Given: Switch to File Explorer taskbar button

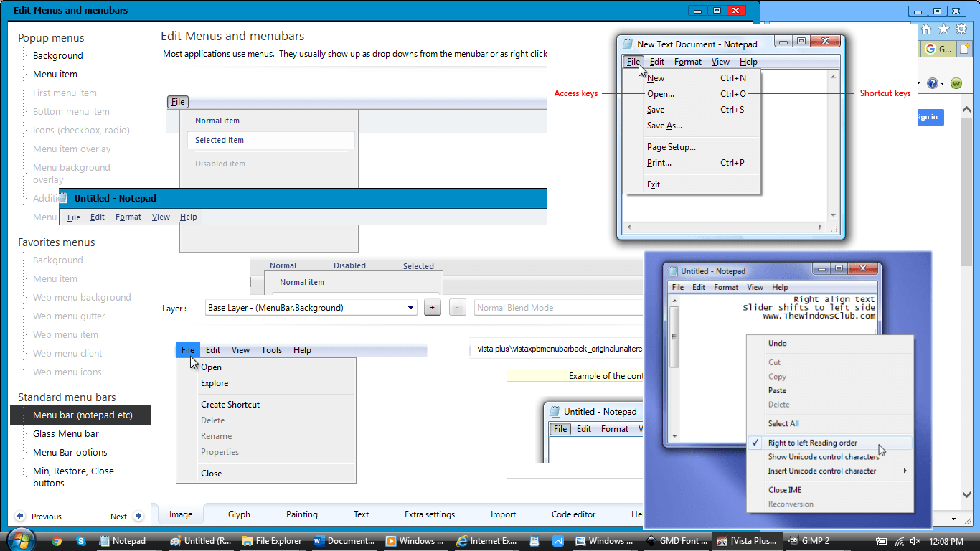Looking at the screenshot, I should click(x=272, y=541).
